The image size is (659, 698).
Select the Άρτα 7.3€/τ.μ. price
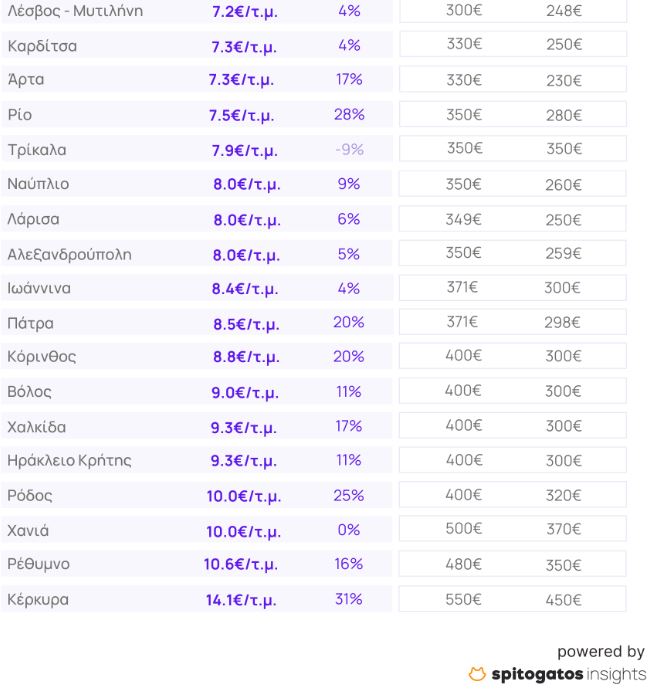click(241, 80)
